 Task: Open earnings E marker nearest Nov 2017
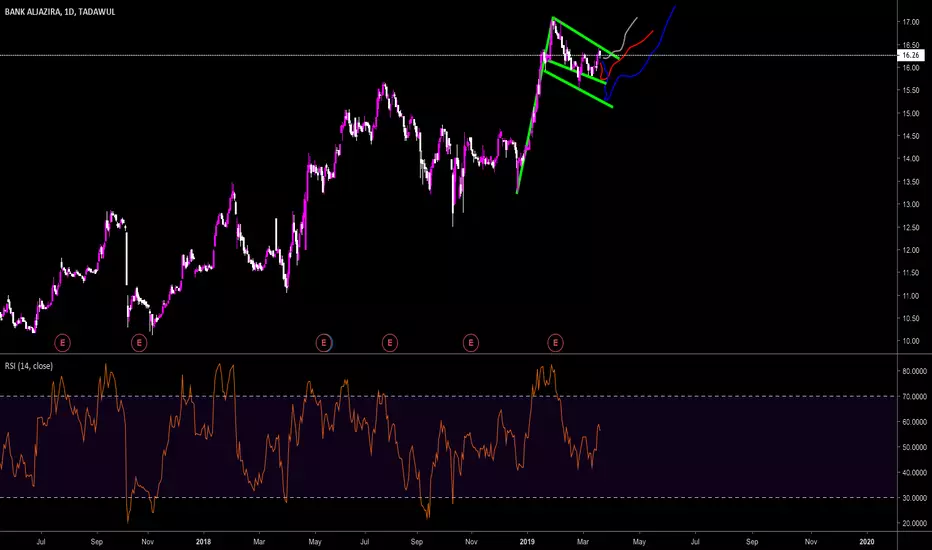tap(139, 343)
